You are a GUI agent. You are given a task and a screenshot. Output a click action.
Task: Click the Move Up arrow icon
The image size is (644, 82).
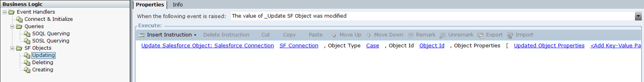334,35
